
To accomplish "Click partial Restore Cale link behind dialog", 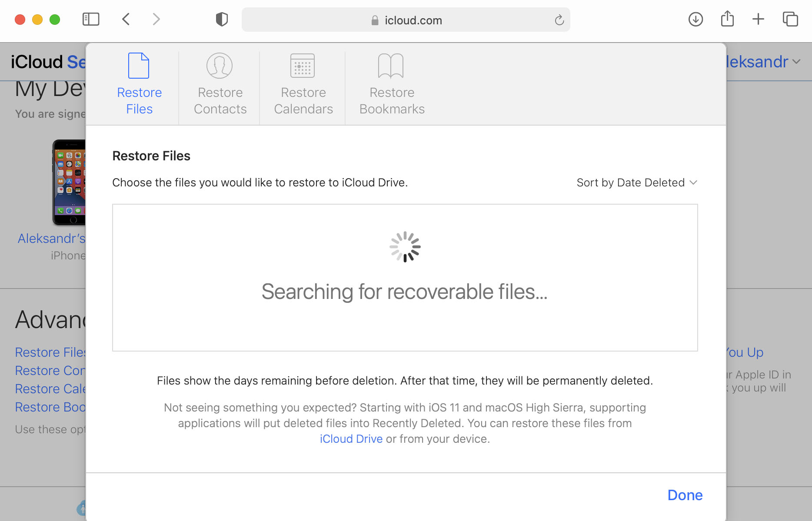I will pyautogui.click(x=50, y=389).
